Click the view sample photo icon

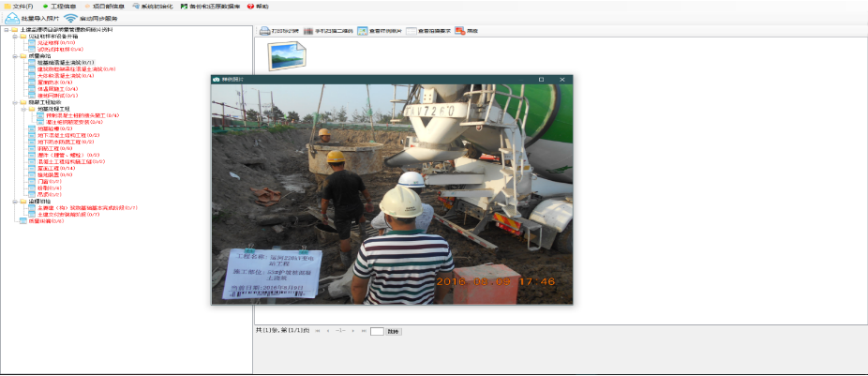(x=362, y=31)
